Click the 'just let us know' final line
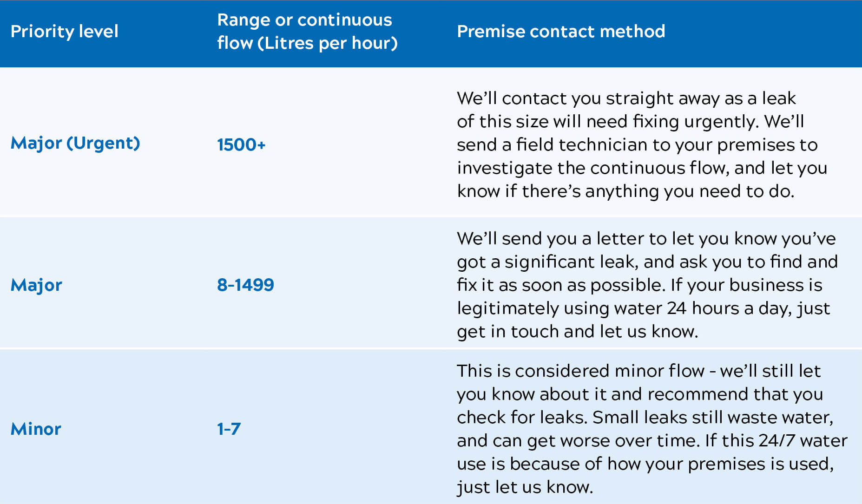Viewport: 862px width, 504px height. click(x=525, y=487)
